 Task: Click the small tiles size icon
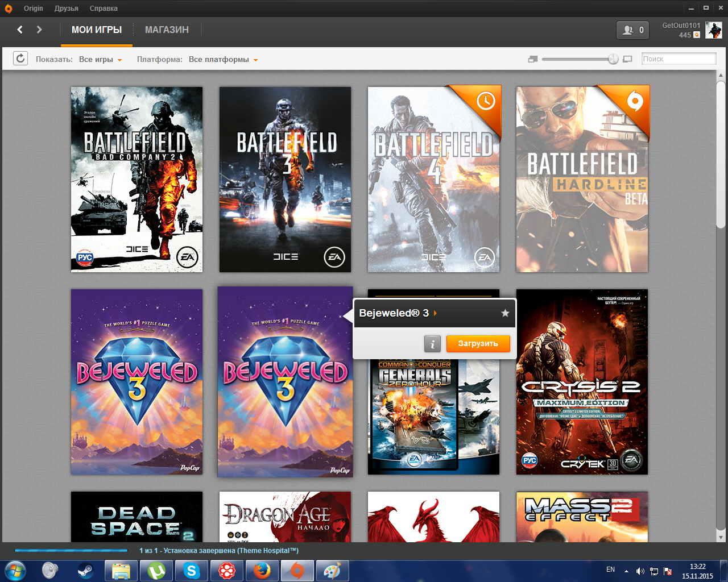pos(533,59)
